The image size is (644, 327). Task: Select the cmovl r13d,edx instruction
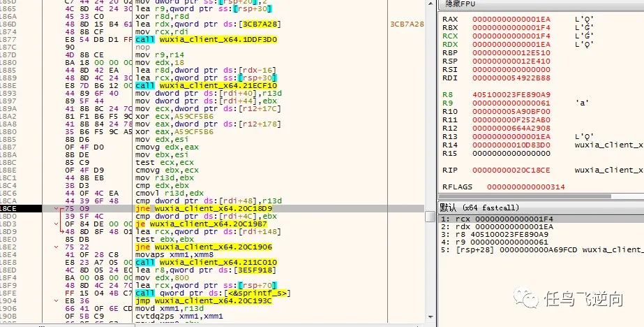click(x=170, y=194)
